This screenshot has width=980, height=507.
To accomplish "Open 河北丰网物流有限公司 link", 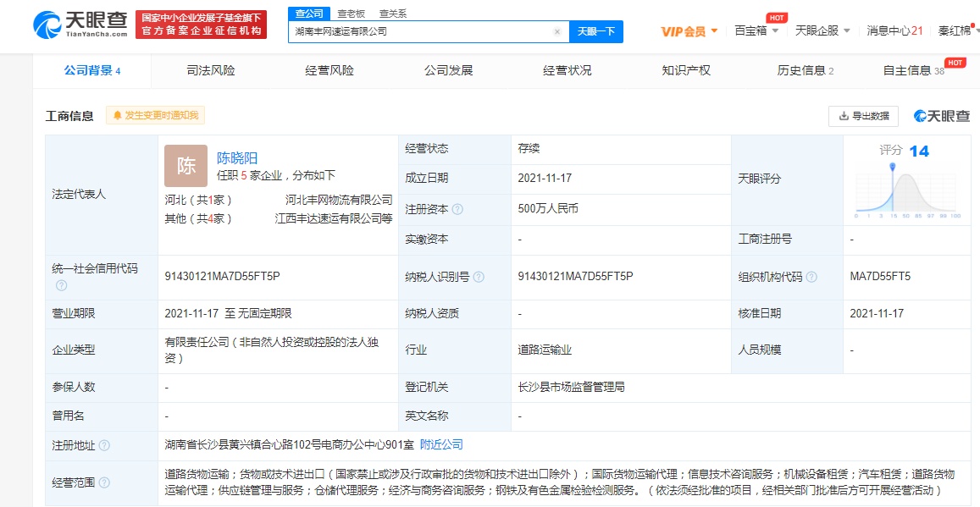I will coord(339,201).
